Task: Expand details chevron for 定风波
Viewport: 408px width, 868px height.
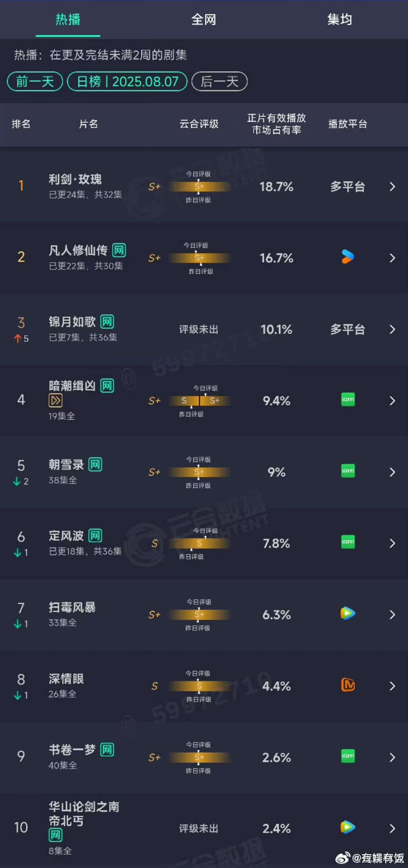Action: click(x=392, y=543)
